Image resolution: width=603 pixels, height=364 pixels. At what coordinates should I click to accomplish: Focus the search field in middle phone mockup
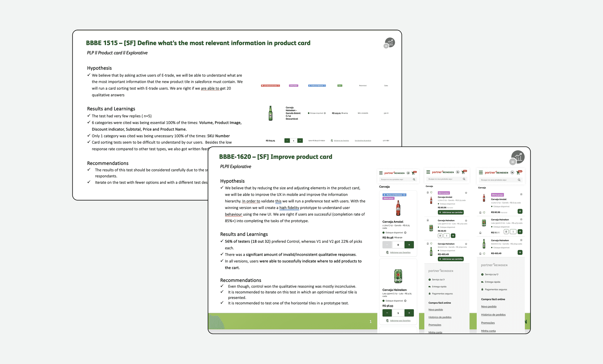tap(447, 179)
